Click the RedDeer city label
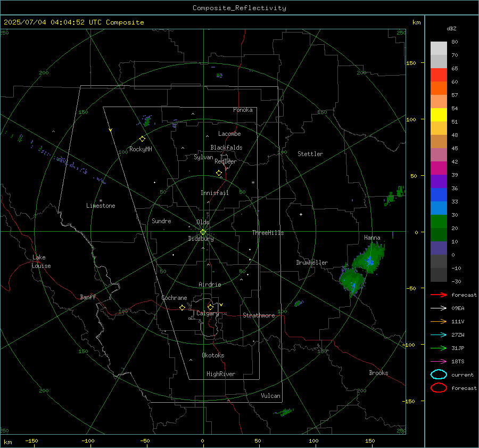The width and height of the screenshot is (479, 448). 226,161
